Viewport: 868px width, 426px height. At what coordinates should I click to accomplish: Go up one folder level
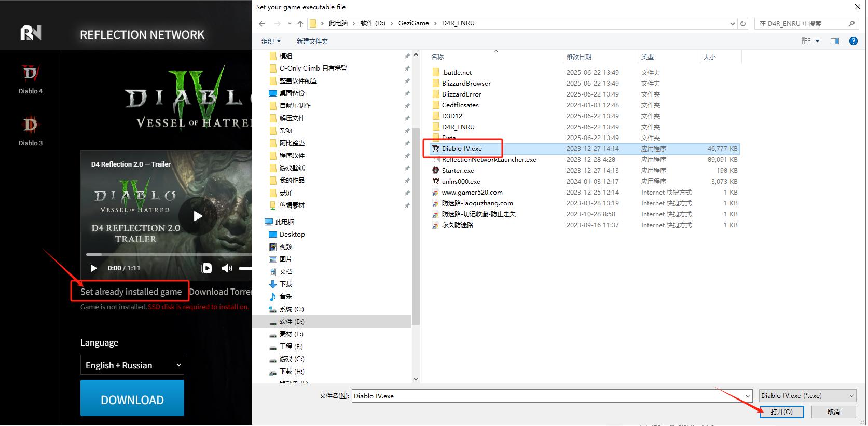300,23
